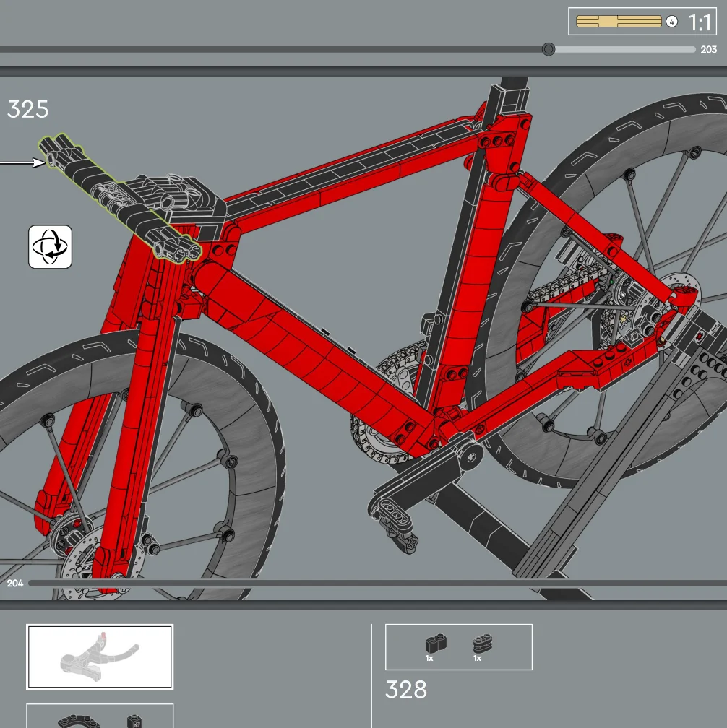Click the page progress slider handle
Viewport: 727px width, 728px height.
tap(549, 49)
